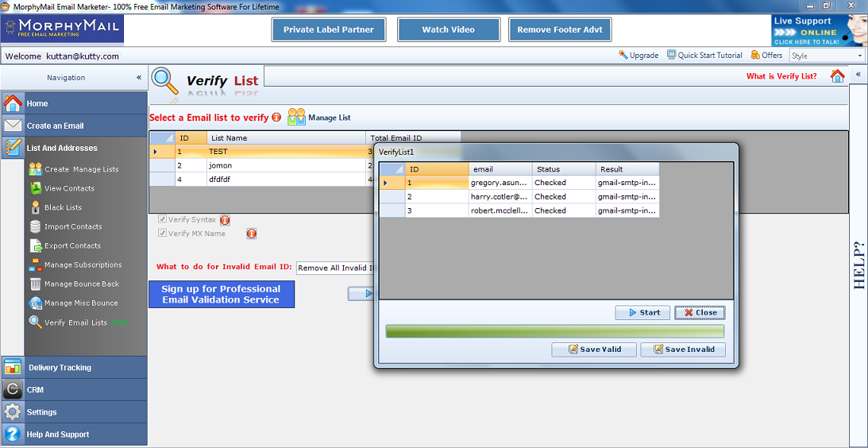Image resolution: width=868 pixels, height=448 pixels.
Task: Click the Watch Video button
Action: coord(449,29)
